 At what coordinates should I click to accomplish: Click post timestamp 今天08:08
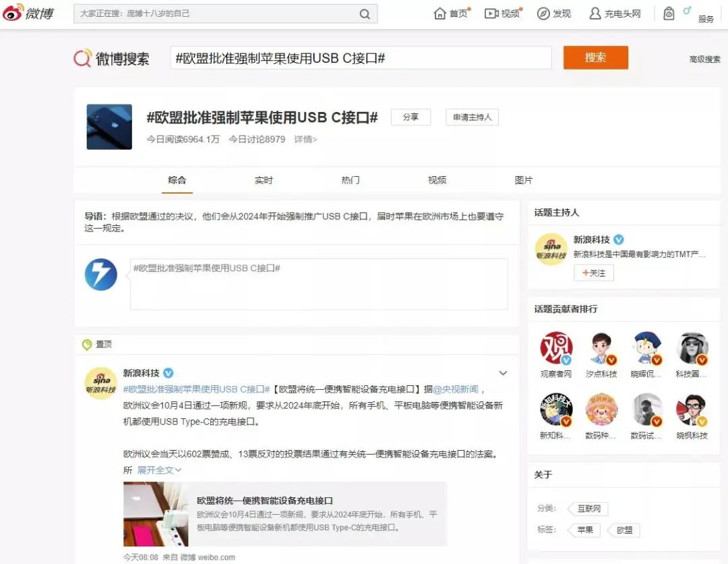[x=141, y=557]
